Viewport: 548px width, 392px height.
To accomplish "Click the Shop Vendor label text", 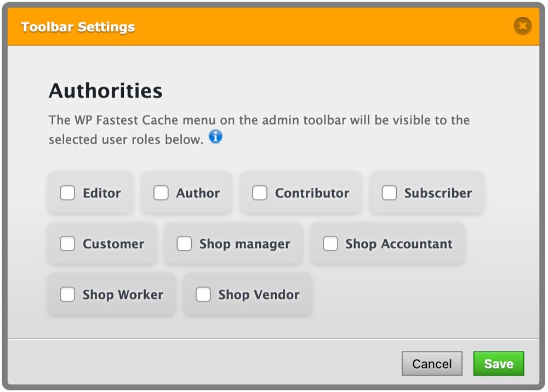I will pos(259,295).
